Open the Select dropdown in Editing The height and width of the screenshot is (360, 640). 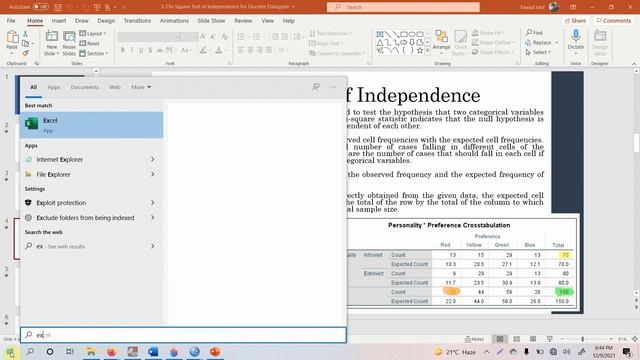[x=538, y=52]
